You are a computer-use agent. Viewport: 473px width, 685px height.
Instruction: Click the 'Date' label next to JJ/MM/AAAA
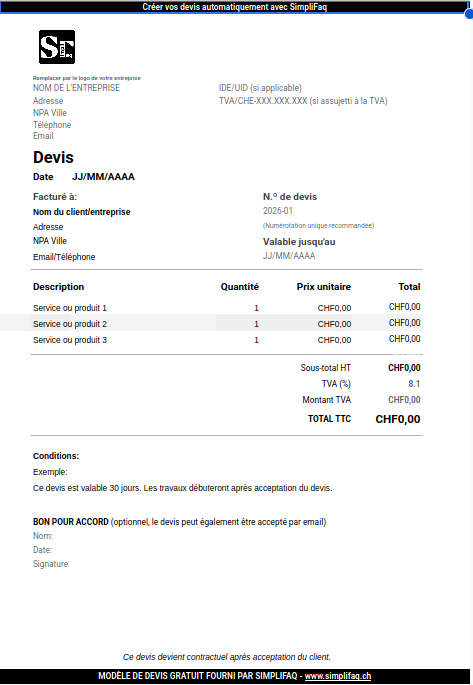coord(43,177)
